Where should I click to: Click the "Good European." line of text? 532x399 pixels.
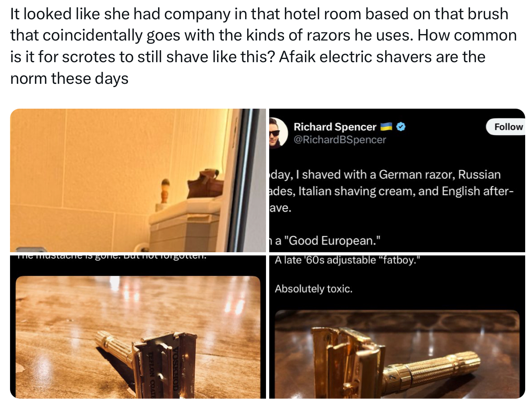(x=325, y=241)
